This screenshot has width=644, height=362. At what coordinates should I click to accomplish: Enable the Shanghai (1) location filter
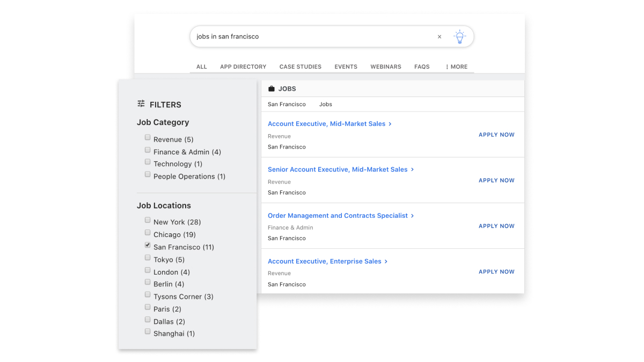click(x=148, y=331)
